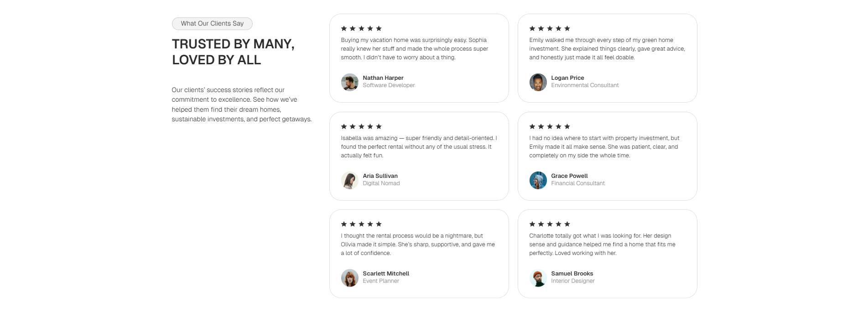Click the "Trusted by many, loved by all" heading
This screenshot has height=311, width=868.
pos(233,52)
